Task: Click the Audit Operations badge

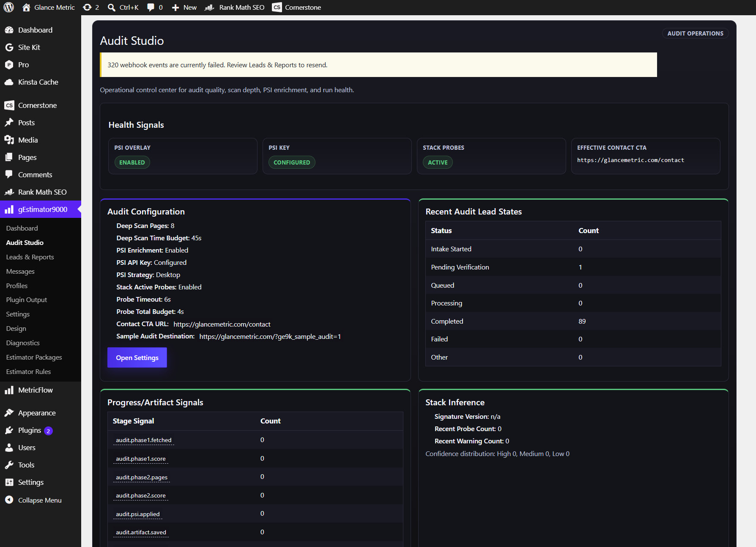Action: (695, 33)
